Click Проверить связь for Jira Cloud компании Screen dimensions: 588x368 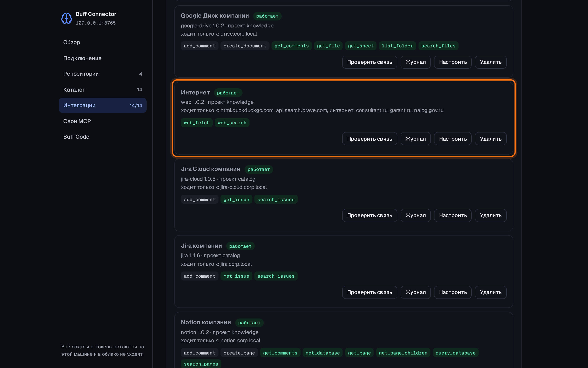coord(370,215)
